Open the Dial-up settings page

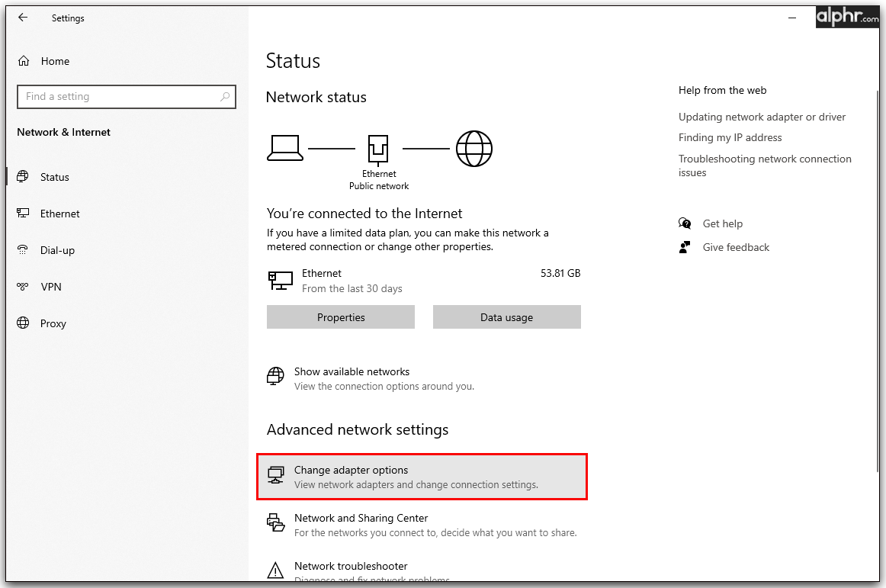[57, 250]
